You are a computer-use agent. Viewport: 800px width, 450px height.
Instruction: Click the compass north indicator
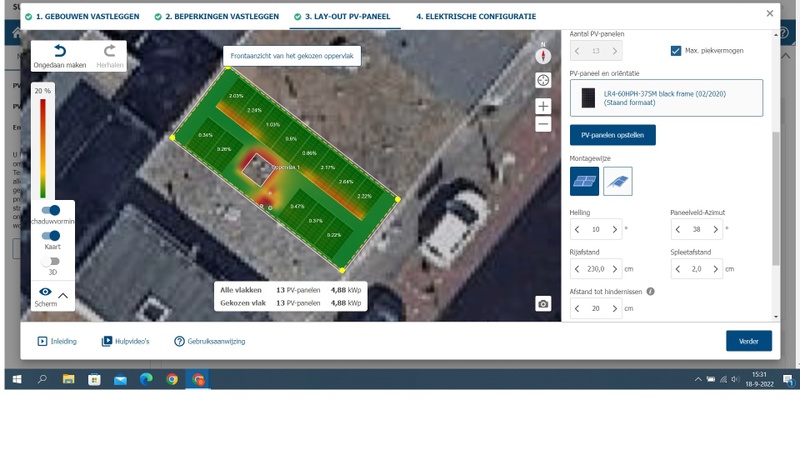pyautogui.click(x=543, y=54)
